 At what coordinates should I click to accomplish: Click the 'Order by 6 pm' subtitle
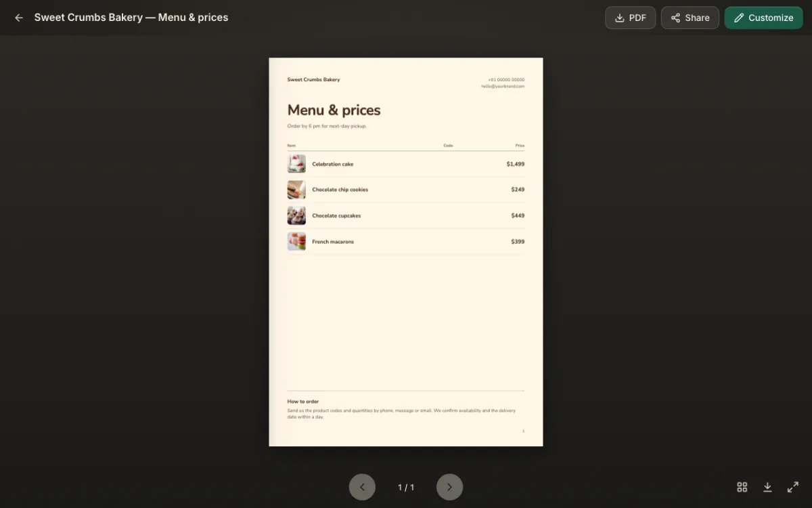coord(327,126)
